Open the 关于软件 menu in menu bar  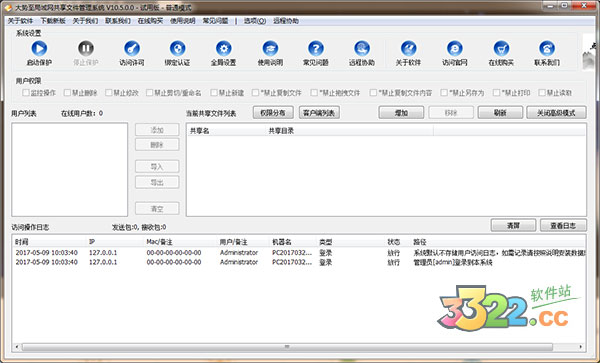point(20,21)
